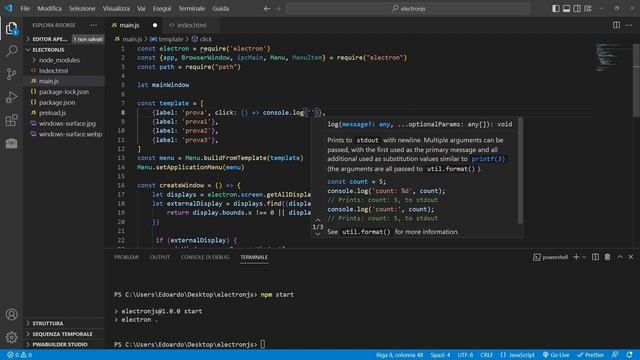Click the signature tooltip vertical scrollbar
This screenshot has height=360, width=640.
(x=520, y=171)
